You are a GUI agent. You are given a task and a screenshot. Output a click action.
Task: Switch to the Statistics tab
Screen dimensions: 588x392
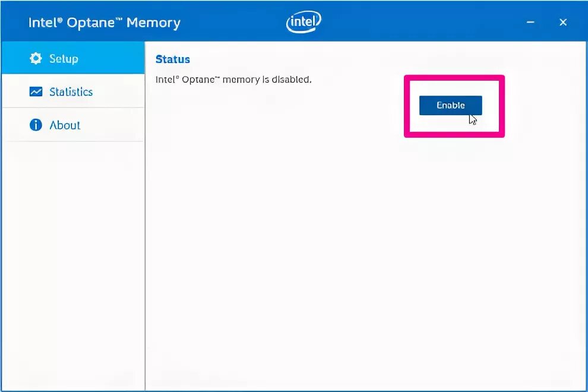pyautogui.click(x=71, y=91)
